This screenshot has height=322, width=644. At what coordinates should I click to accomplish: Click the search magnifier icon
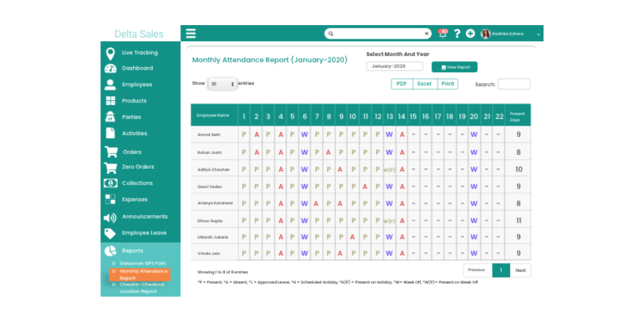point(331,33)
